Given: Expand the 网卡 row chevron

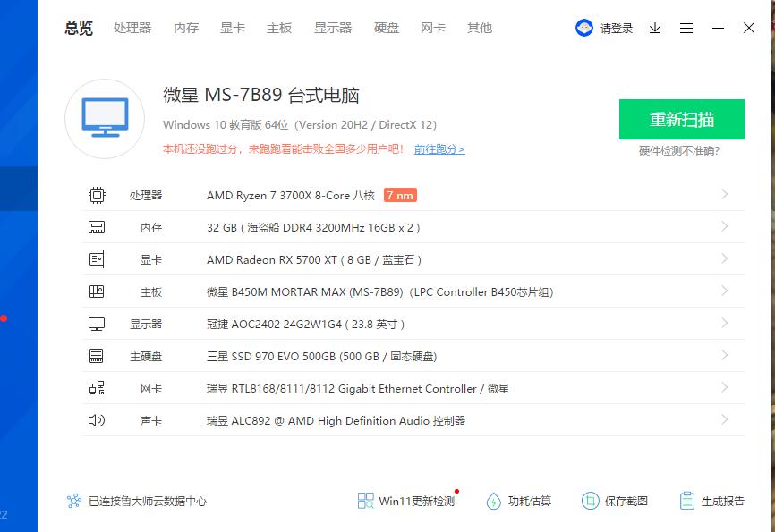Looking at the screenshot, I should tap(725, 387).
